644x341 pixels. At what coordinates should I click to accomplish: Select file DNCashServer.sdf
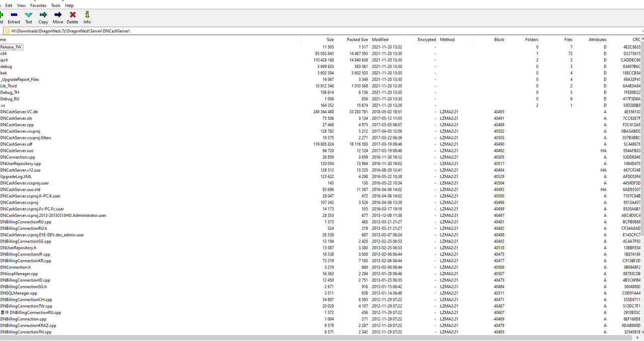16,144
